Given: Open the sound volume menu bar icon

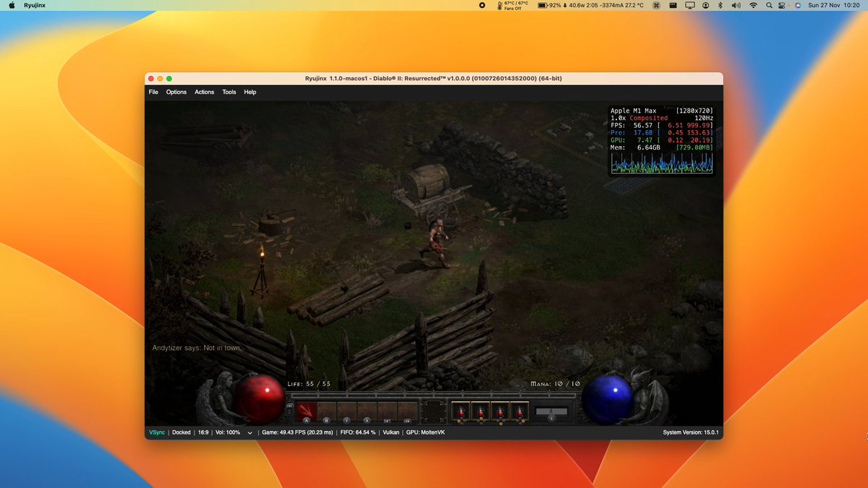Looking at the screenshot, I should tap(736, 5).
